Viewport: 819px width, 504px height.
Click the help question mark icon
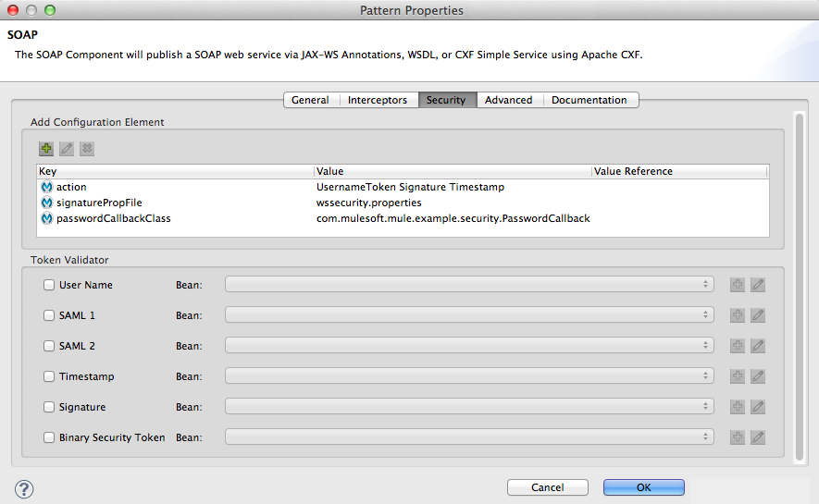pyautogui.click(x=25, y=488)
